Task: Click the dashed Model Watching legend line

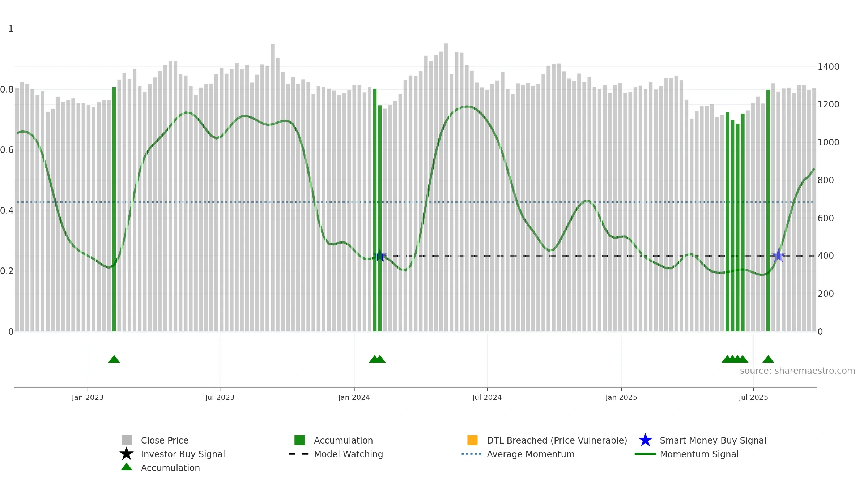Action: pyautogui.click(x=298, y=454)
